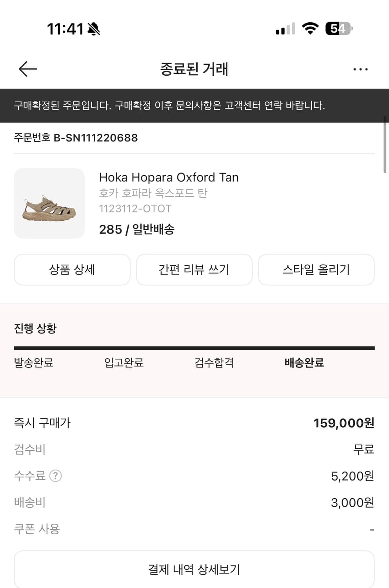The width and height of the screenshot is (389, 588).
Task: Tap the 수수료 question mark help icon
Action: pos(56,476)
